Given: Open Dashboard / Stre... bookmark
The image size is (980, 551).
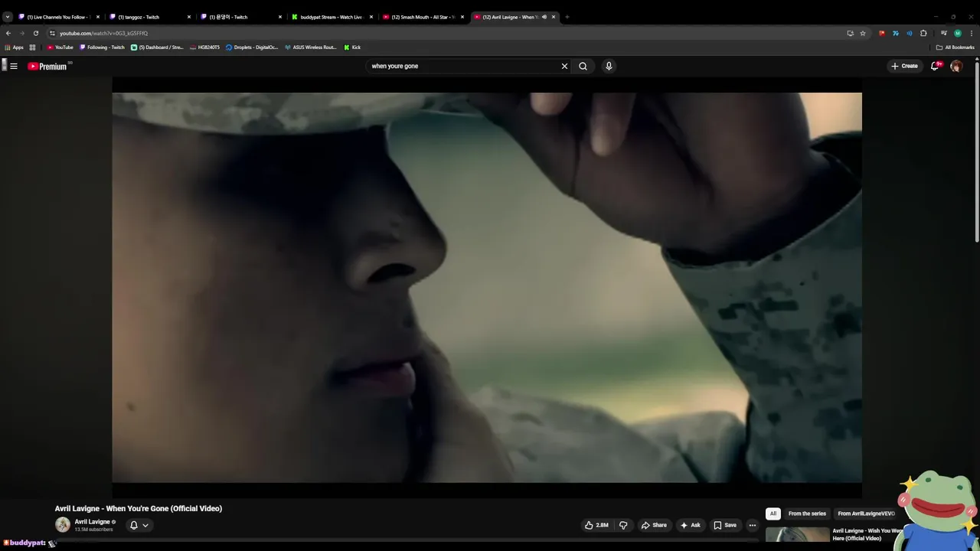Looking at the screenshot, I should click(157, 47).
